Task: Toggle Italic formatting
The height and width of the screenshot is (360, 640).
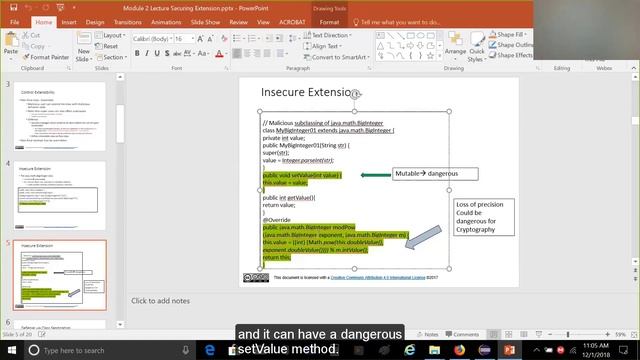Action: pos(147,53)
